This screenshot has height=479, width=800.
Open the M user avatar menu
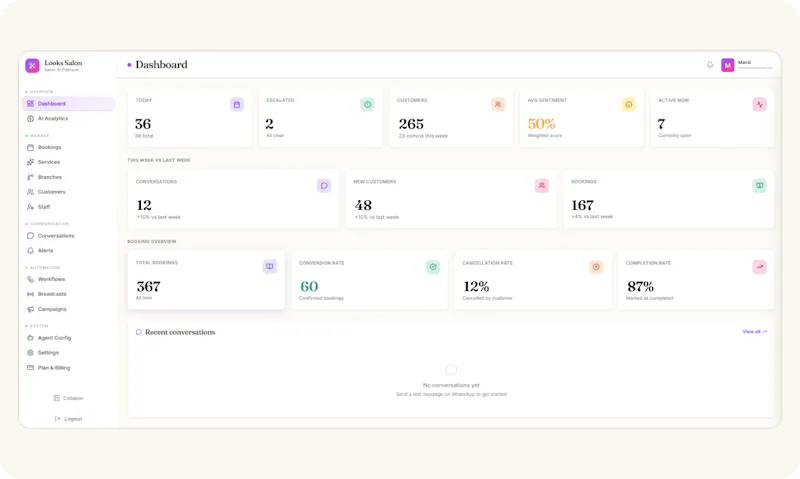(x=728, y=65)
